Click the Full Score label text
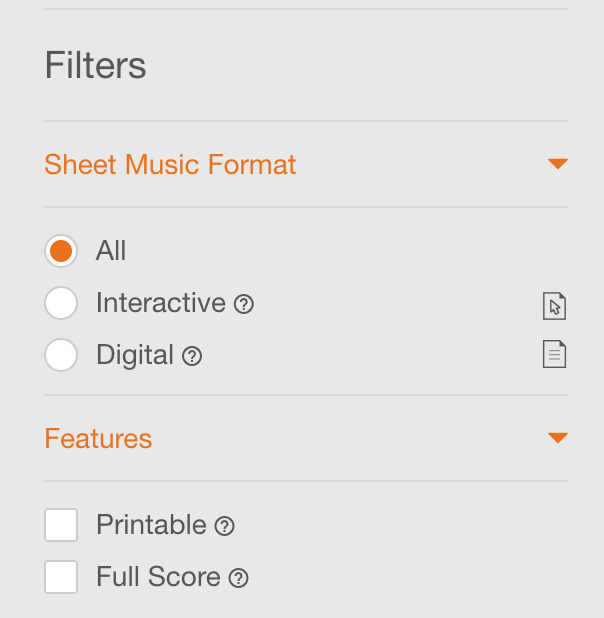 158,577
